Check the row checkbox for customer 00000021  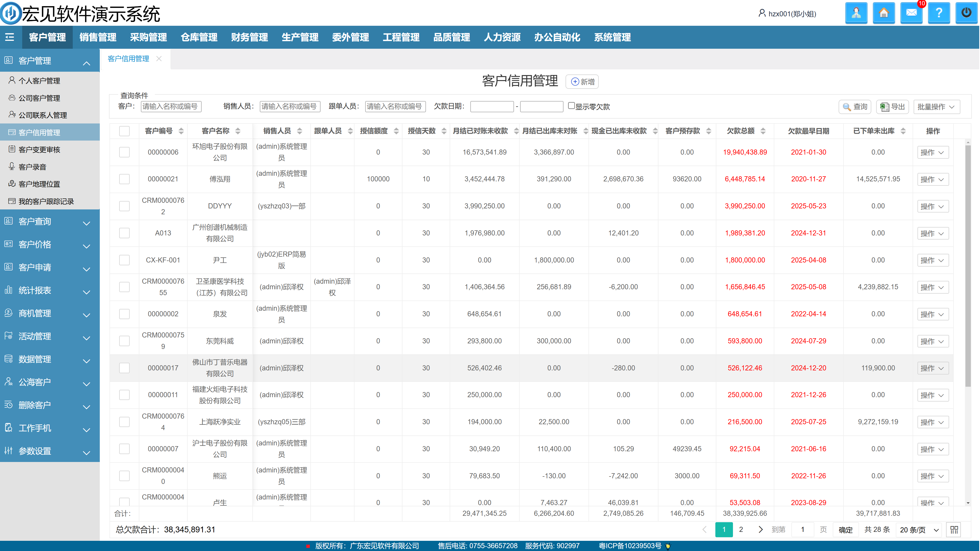[x=124, y=179]
